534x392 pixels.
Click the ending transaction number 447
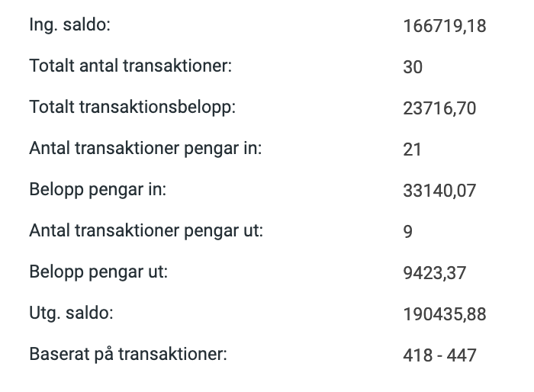tap(462, 356)
